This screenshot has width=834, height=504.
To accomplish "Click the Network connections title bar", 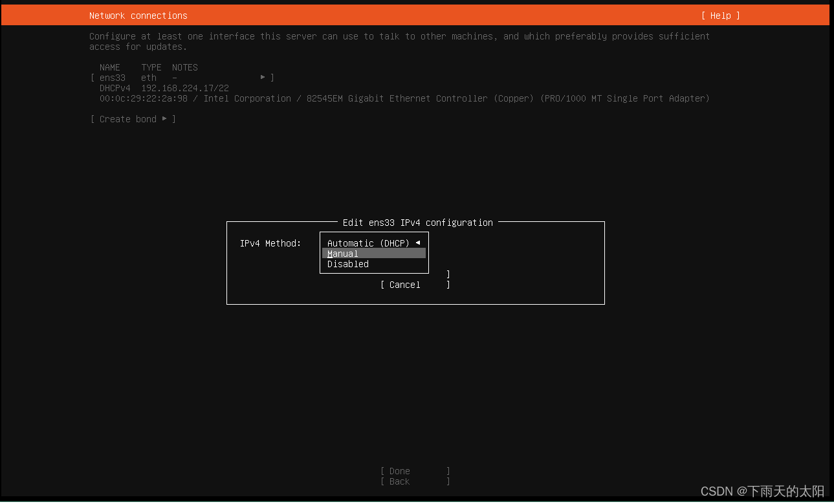I will tap(138, 15).
